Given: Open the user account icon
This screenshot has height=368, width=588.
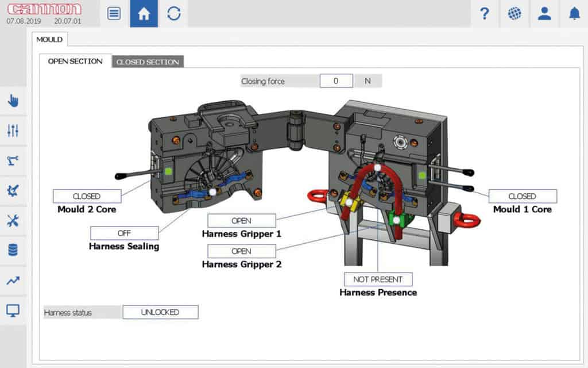Looking at the screenshot, I should coord(544,14).
